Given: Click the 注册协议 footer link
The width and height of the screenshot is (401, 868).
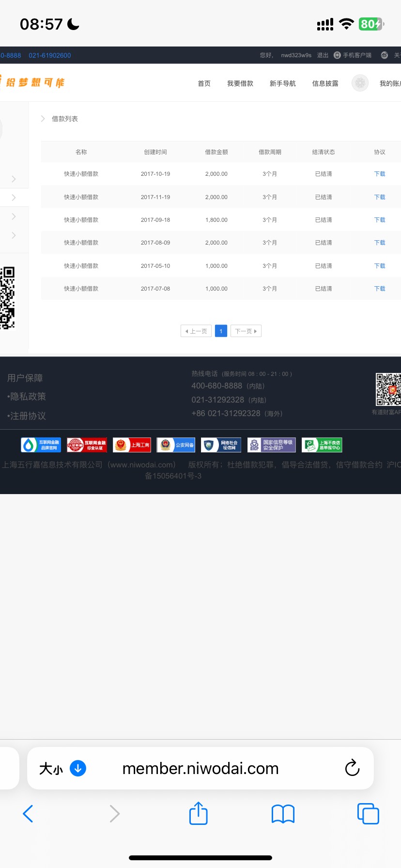Looking at the screenshot, I should pyautogui.click(x=27, y=416).
